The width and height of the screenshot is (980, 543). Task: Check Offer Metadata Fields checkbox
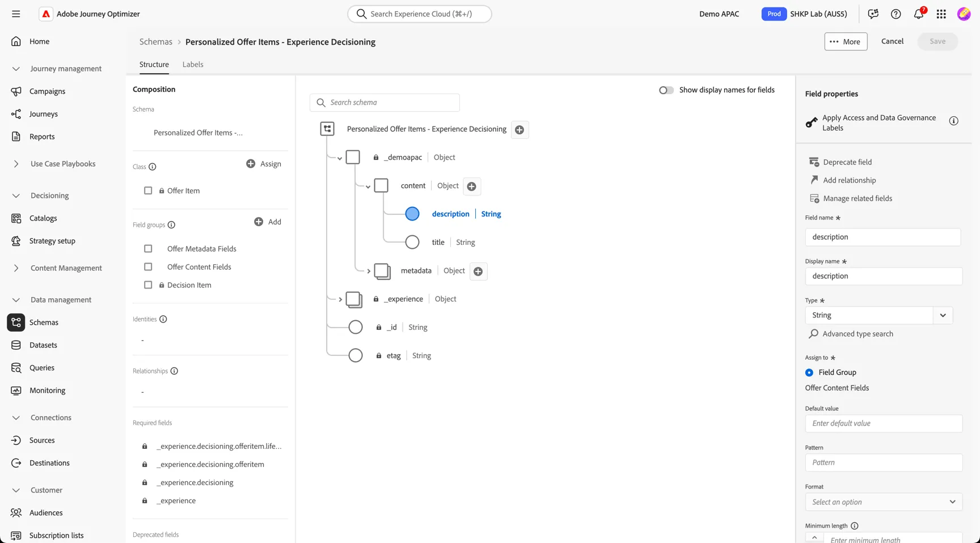pyautogui.click(x=148, y=248)
